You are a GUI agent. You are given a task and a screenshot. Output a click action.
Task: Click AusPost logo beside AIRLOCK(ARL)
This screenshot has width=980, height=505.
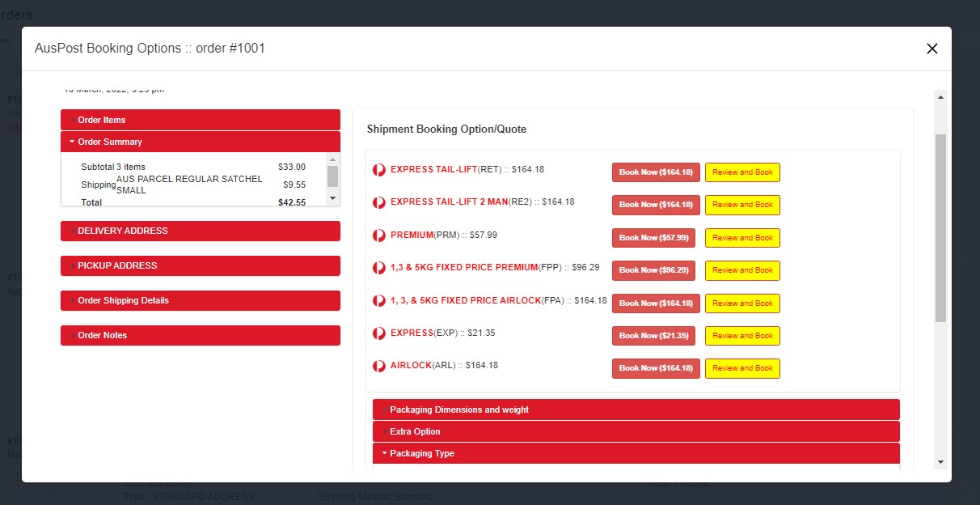click(x=378, y=366)
